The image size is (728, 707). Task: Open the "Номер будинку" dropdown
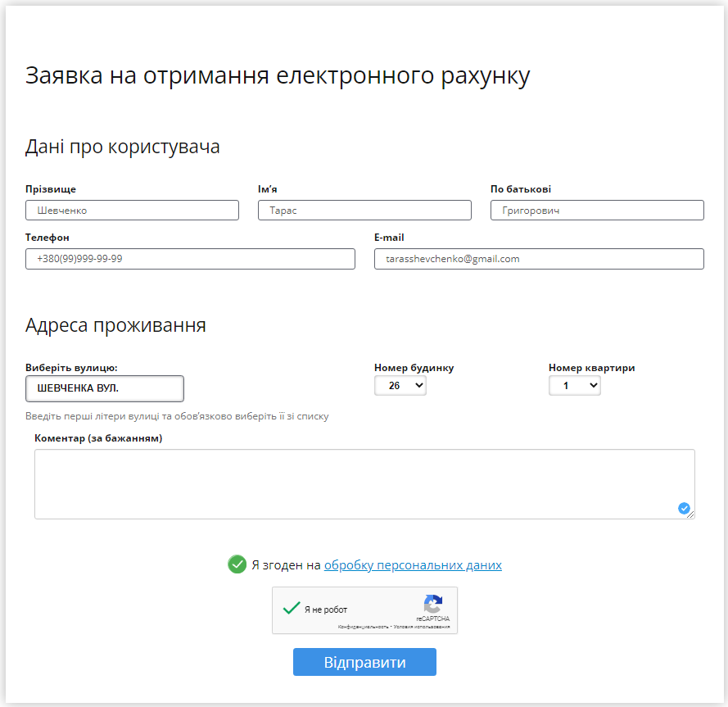(x=400, y=385)
